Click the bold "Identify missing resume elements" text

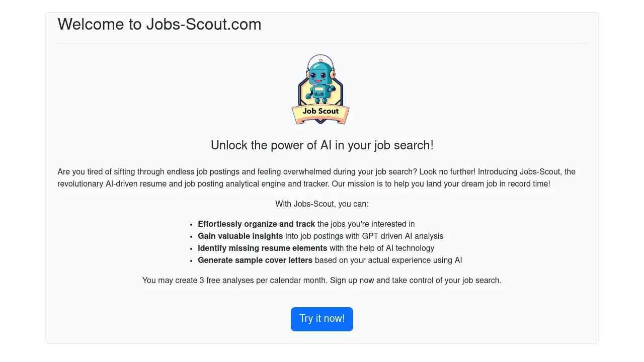click(262, 248)
